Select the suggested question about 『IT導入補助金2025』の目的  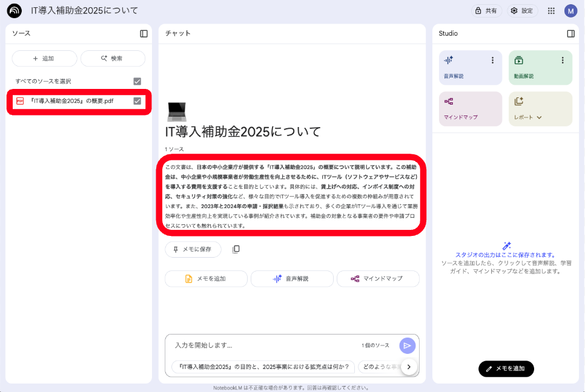pyautogui.click(x=263, y=367)
